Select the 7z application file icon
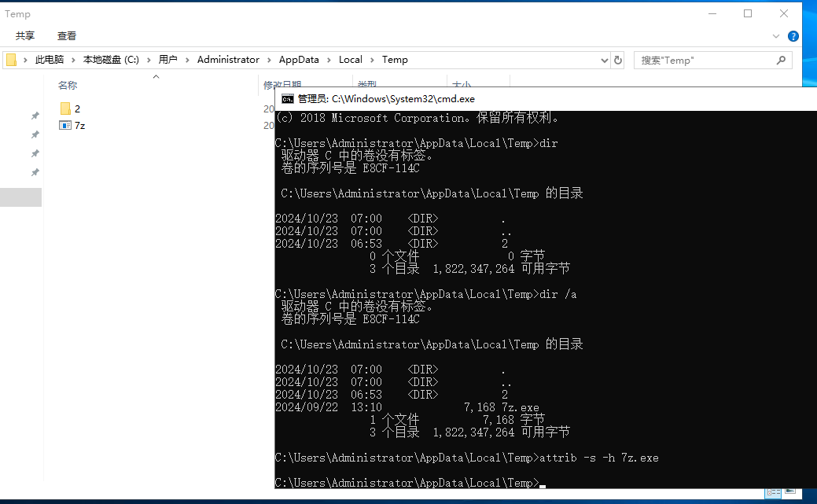Image resolution: width=817 pixels, height=504 pixels. 65,125
